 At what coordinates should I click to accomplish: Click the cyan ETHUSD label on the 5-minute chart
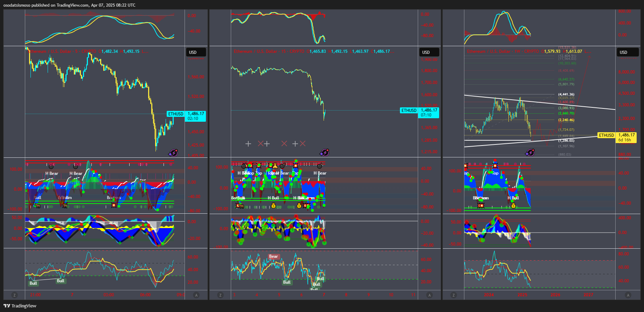tap(175, 114)
